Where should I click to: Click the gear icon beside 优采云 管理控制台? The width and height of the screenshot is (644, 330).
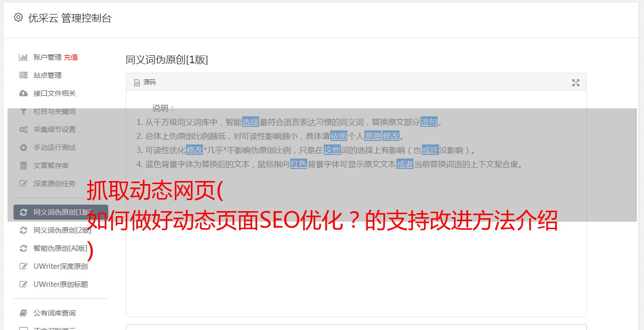(19, 18)
